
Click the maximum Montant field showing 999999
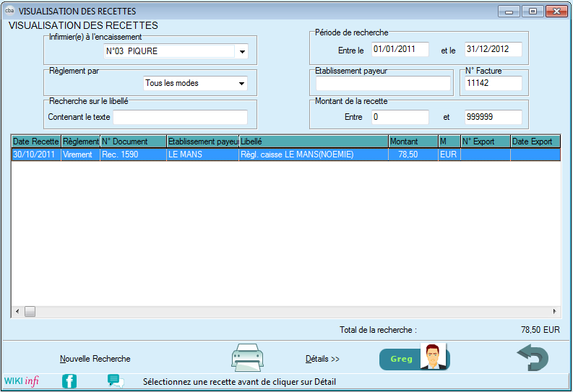[x=494, y=117]
